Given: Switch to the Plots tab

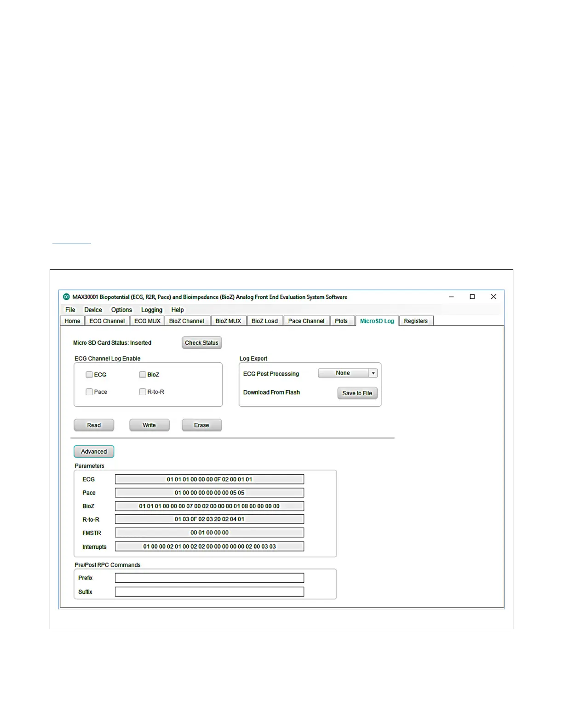Looking at the screenshot, I should click(x=341, y=321).
